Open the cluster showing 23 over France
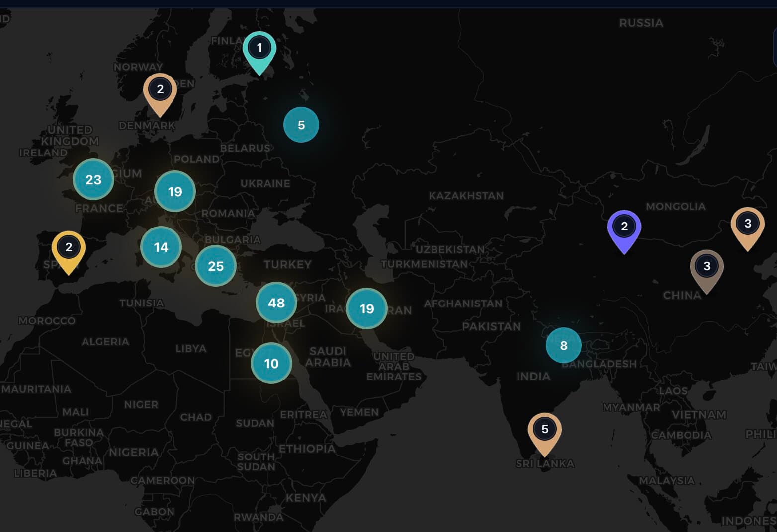The width and height of the screenshot is (777, 532). pos(93,180)
